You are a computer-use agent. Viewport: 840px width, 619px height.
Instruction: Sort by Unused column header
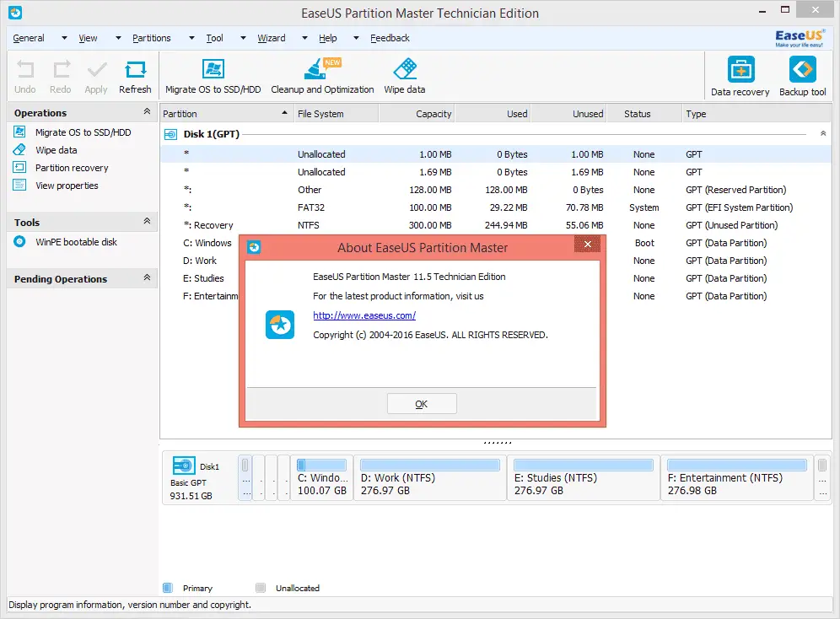(x=569, y=114)
